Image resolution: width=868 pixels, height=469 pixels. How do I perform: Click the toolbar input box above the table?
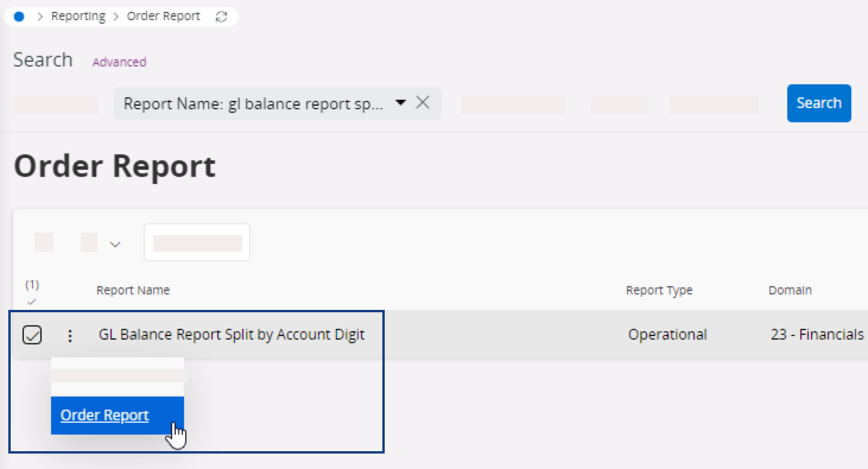(197, 242)
